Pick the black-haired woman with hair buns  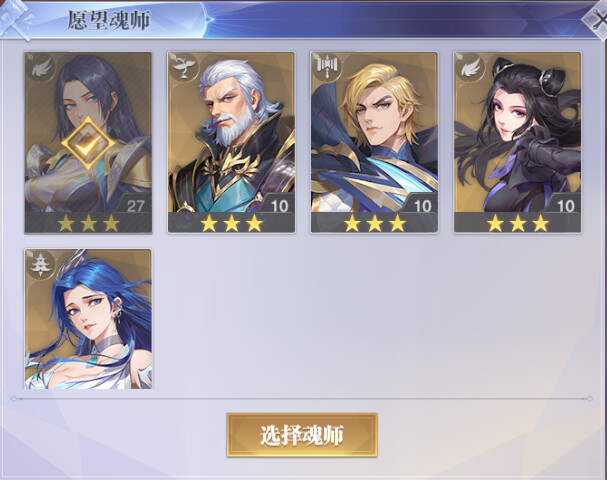(x=517, y=142)
